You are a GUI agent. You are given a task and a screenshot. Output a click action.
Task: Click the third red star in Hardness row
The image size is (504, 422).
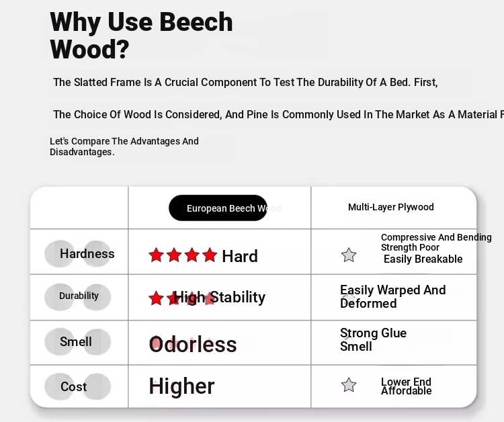pos(192,255)
